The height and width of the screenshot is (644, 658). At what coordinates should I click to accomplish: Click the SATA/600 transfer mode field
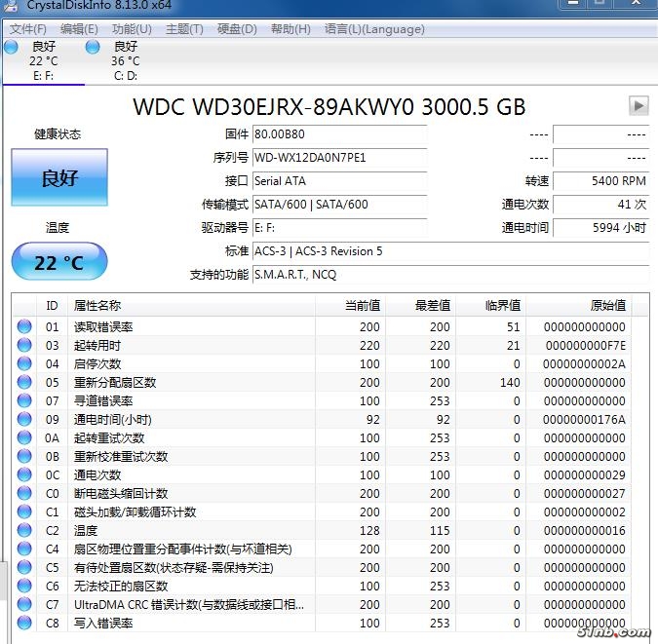click(339, 205)
